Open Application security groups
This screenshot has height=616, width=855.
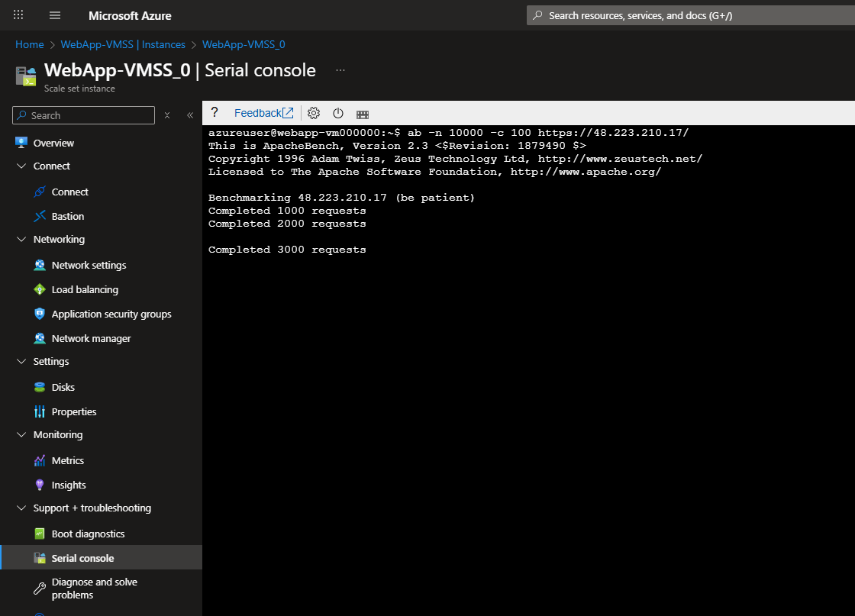coord(111,314)
